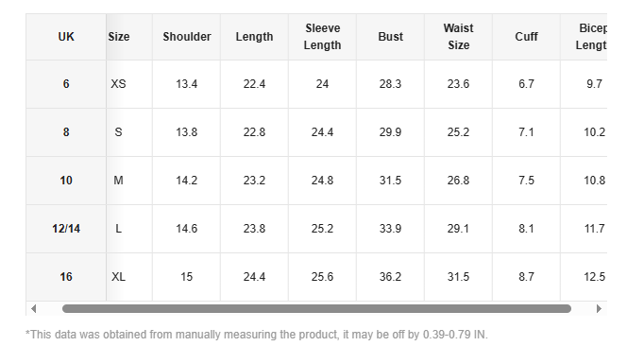Click the Sleeve Length column header
Viewport: 644px width, 346px height.
[322, 37]
